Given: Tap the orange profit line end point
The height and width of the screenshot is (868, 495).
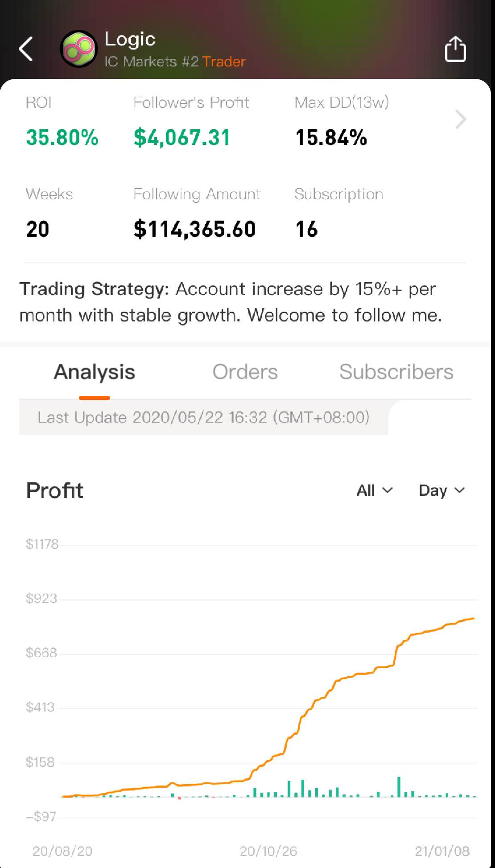Looking at the screenshot, I should [473, 618].
